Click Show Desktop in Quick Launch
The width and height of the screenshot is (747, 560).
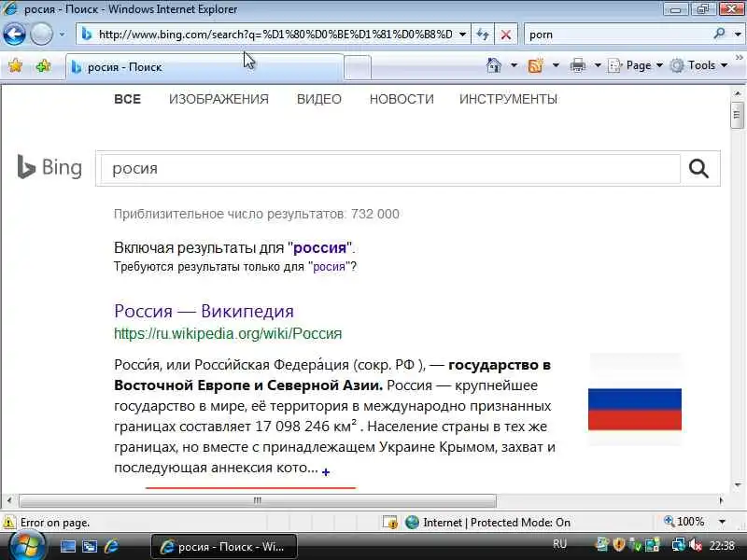point(67,546)
